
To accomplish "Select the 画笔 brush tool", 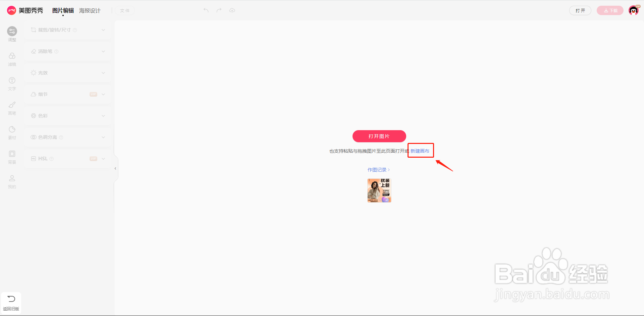I will [12, 108].
